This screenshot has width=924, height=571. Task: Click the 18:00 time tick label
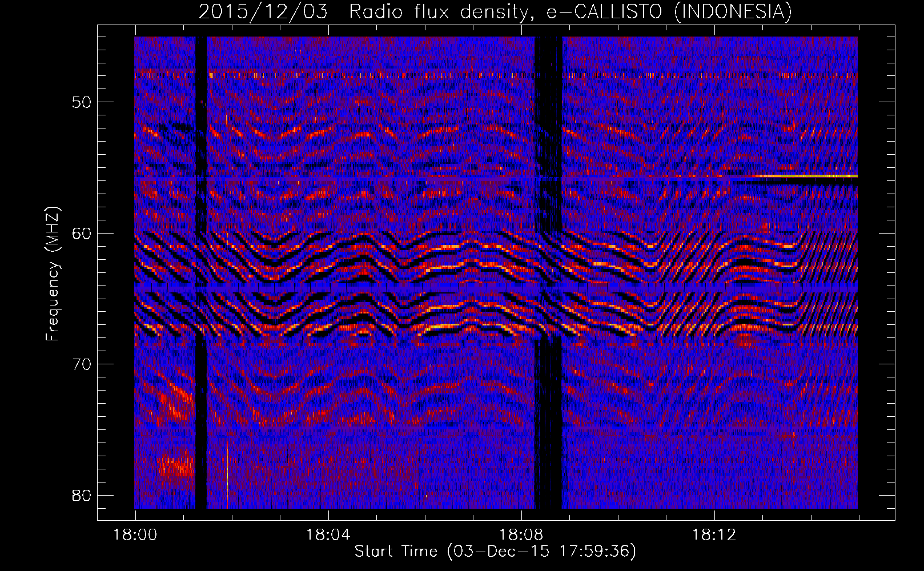pos(135,535)
